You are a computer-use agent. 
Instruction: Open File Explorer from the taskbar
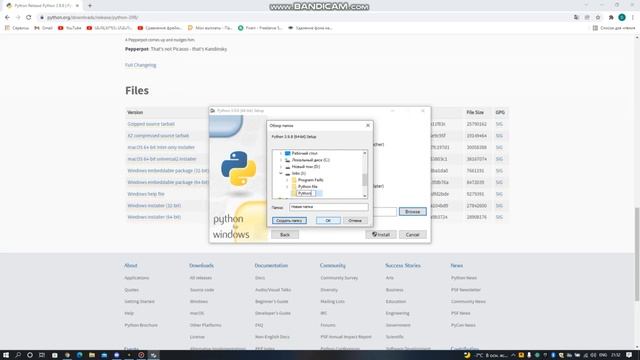(x=92, y=355)
